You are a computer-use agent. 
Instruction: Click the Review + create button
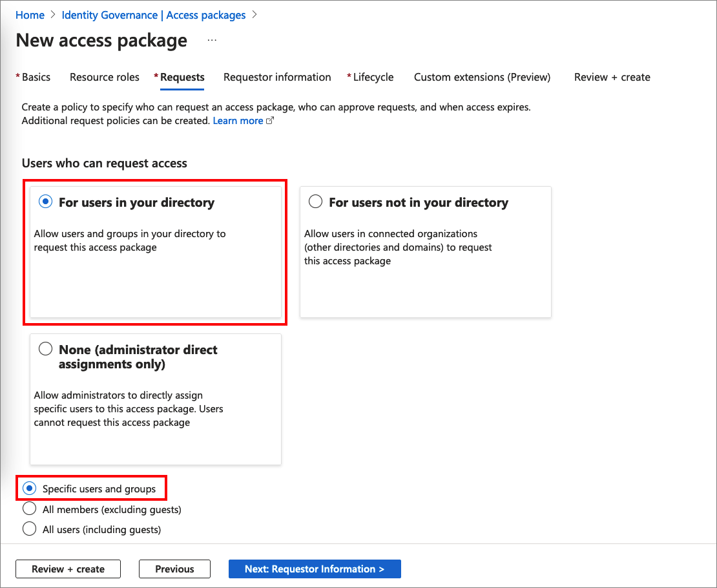(68, 569)
